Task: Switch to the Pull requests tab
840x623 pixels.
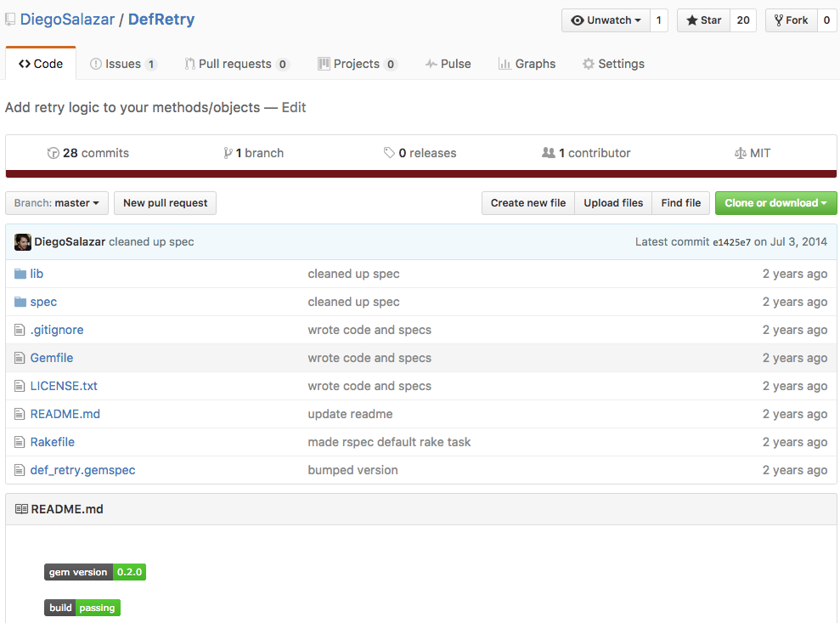Action: click(237, 64)
